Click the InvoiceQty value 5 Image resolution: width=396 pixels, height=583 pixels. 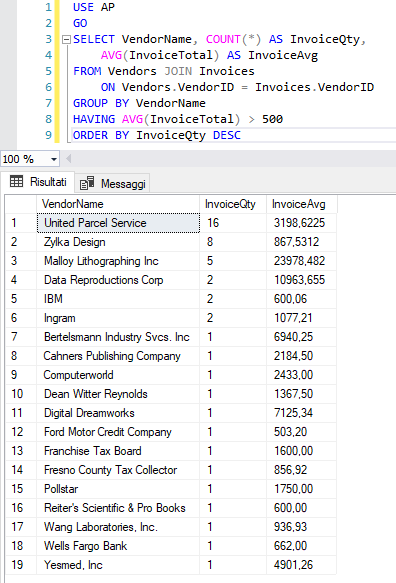point(233,261)
